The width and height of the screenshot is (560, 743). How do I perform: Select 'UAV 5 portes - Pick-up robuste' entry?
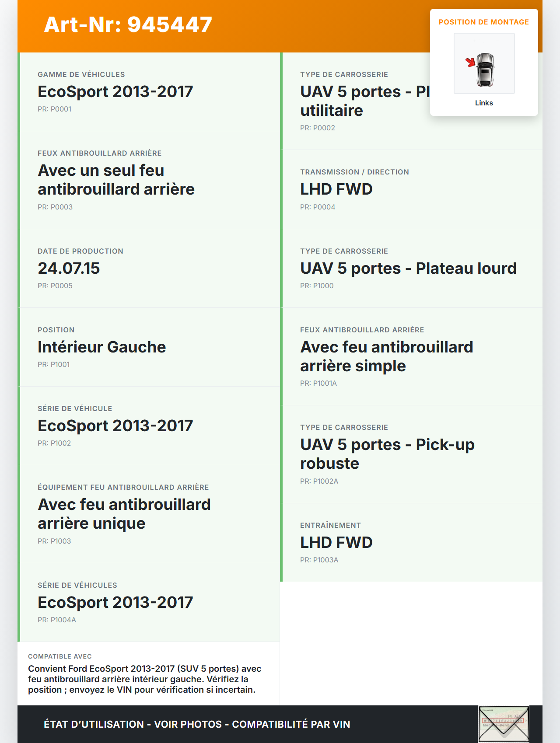point(387,453)
